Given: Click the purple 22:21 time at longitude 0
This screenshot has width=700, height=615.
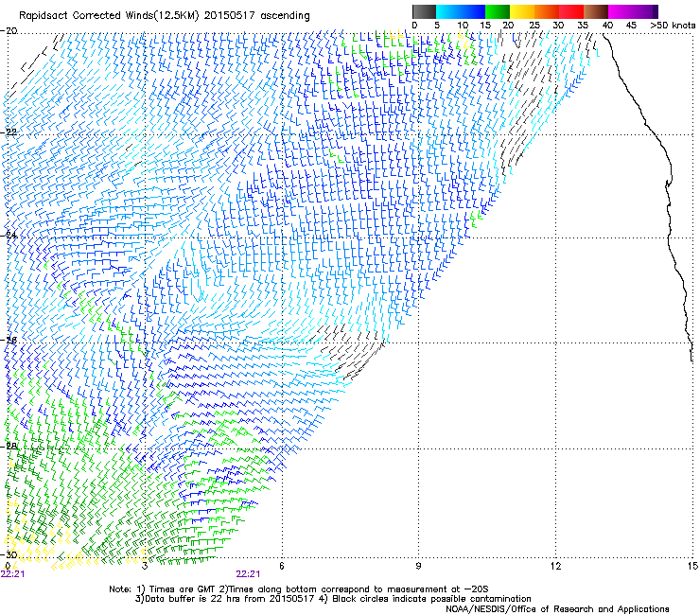Looking at the screenshot, I should [x=12, y=574].
